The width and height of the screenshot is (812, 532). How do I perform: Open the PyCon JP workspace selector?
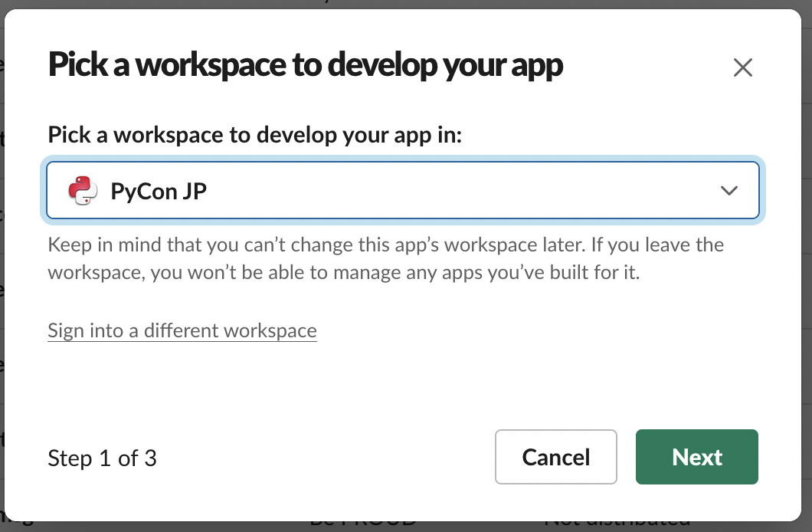(402, 190)
